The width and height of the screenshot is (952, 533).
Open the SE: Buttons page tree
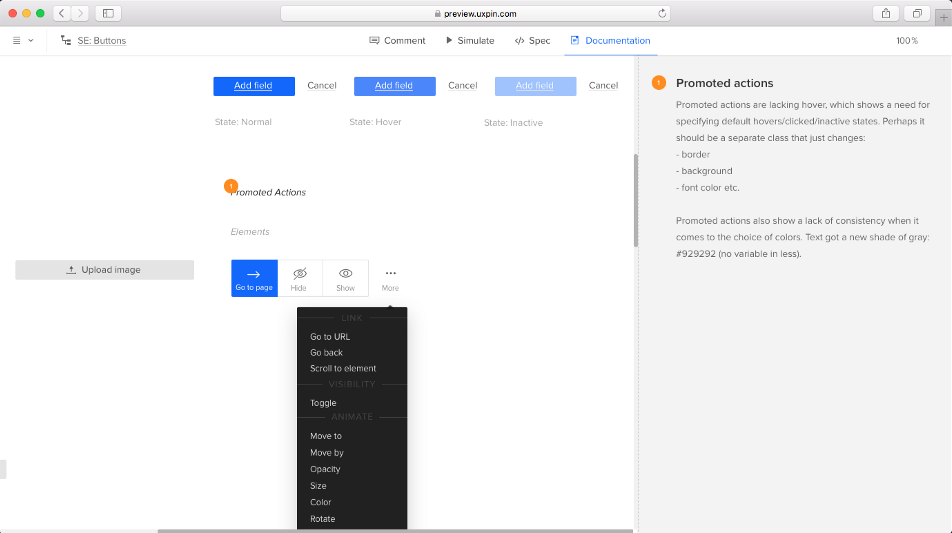[x=101, y=41]
